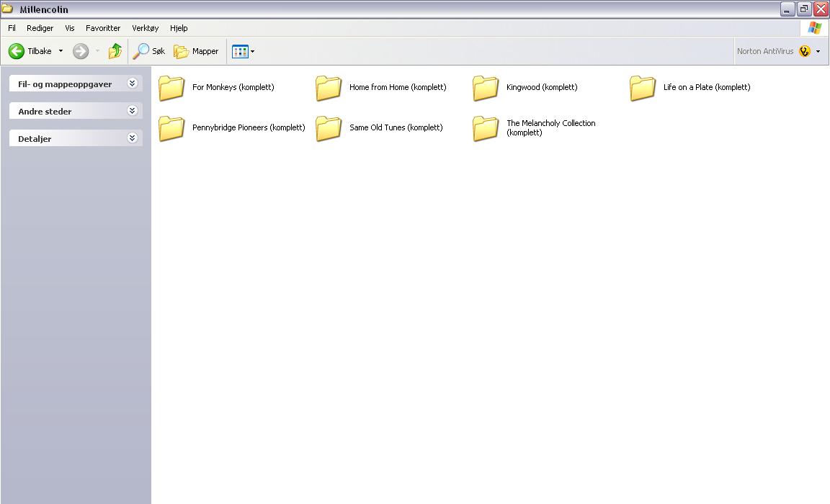Image resolution: width=830 pixels, height=504 pixels.
Task: Open the Favoritter menu
Action: point(103,28)
